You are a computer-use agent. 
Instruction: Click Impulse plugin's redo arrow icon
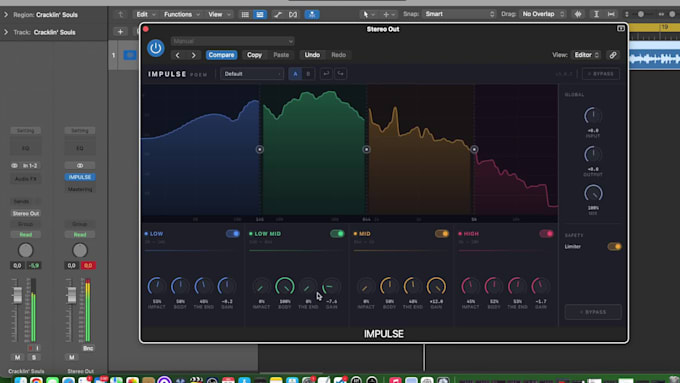[x=340, y=74]
